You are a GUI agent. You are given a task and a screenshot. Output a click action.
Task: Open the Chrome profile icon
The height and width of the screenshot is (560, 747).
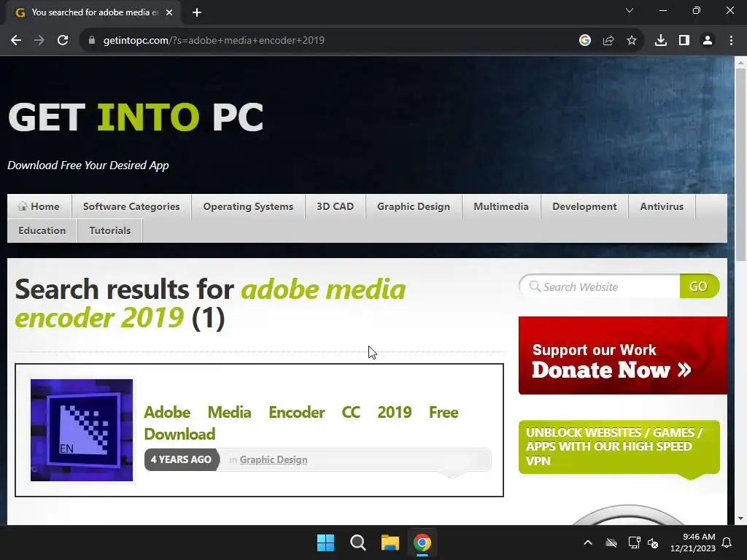[708, 41]
